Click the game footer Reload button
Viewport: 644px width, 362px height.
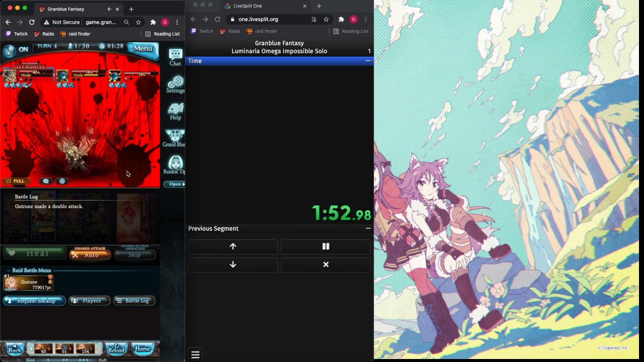point(116,349)
